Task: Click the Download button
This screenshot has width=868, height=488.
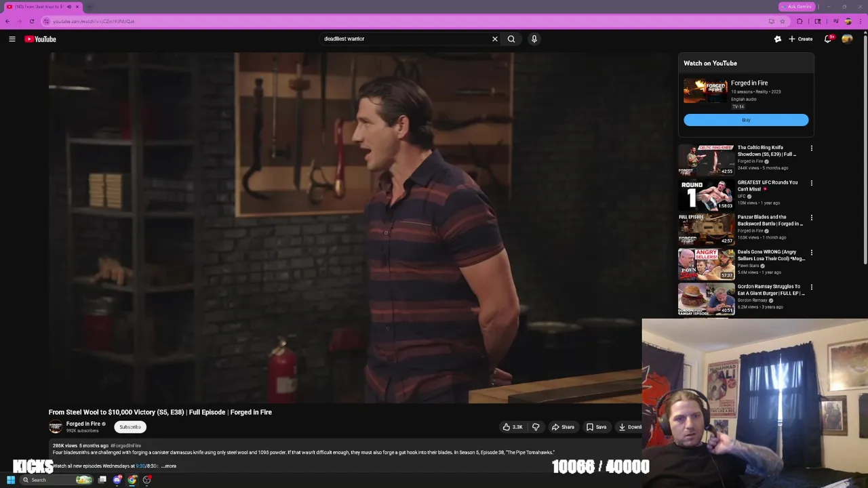Action: click(x=630, y=427)
